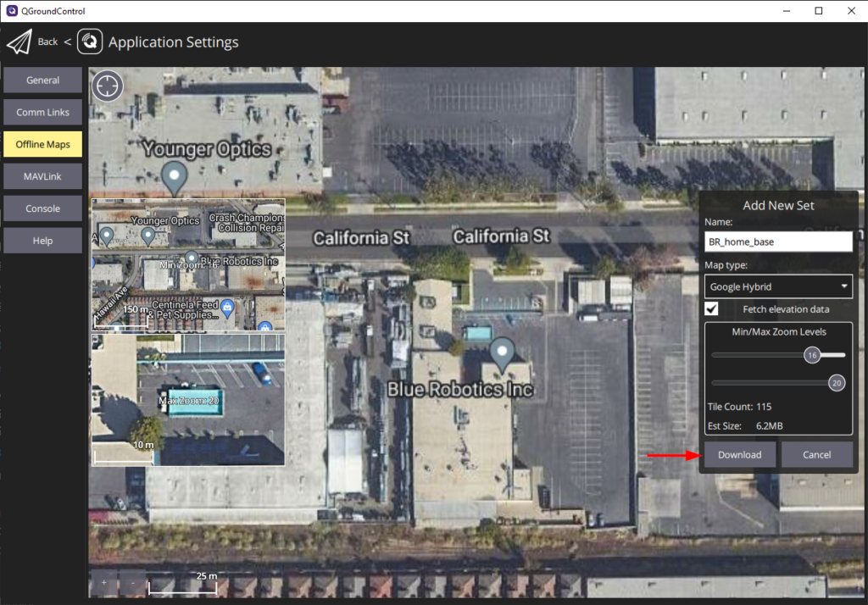Click the map recenter crosshair icon
Viewport: 868px width, 605px height.
click(x=107, y=86)
